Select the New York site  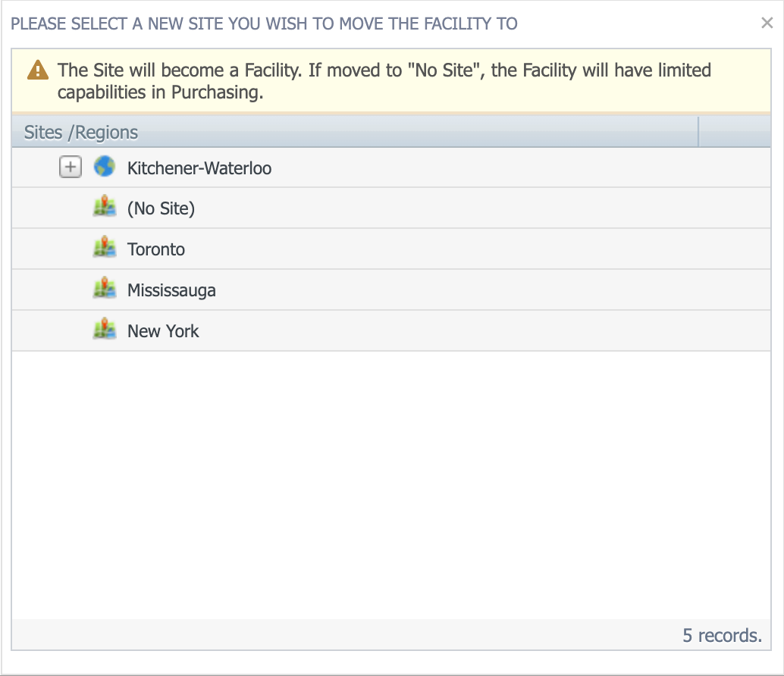point(163,331)
